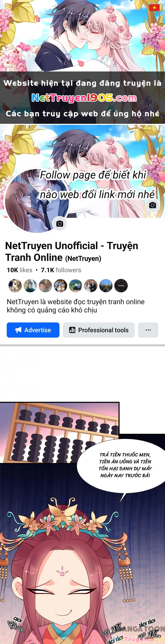Click the cover photo camera icon
The height and width of the screenshot is (644, 165).
pos(152,205)
